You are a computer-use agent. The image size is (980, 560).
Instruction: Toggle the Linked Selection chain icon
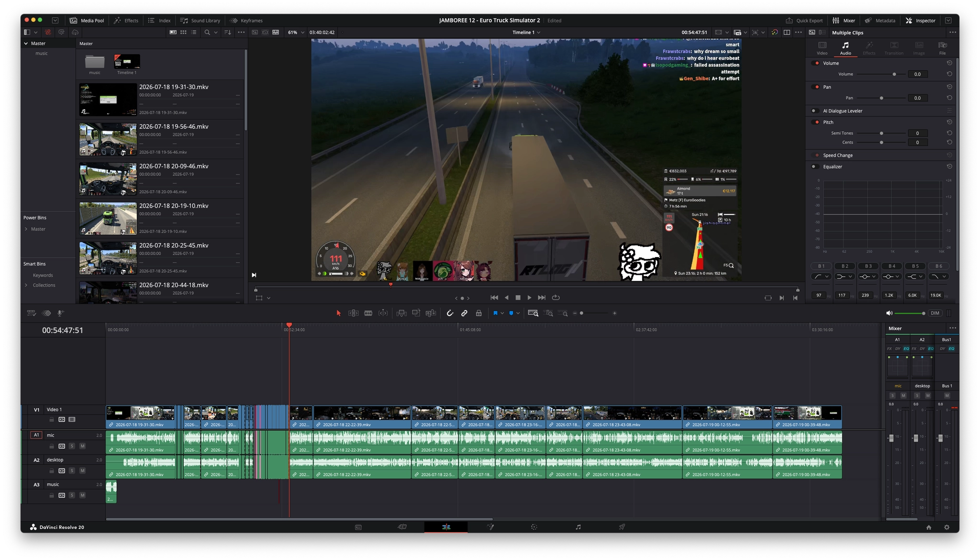464,313
